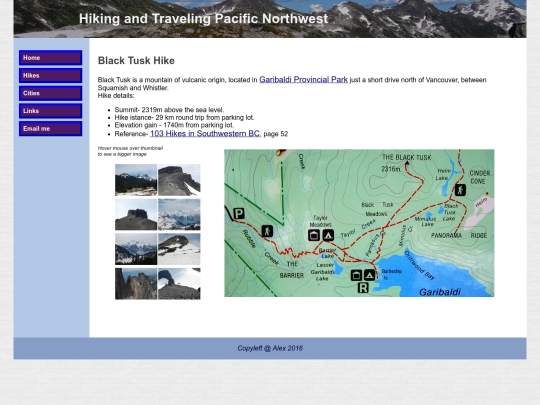Open the snowy valley panorama thumbnail
540x405 pixels.
(x=136, y=249)
